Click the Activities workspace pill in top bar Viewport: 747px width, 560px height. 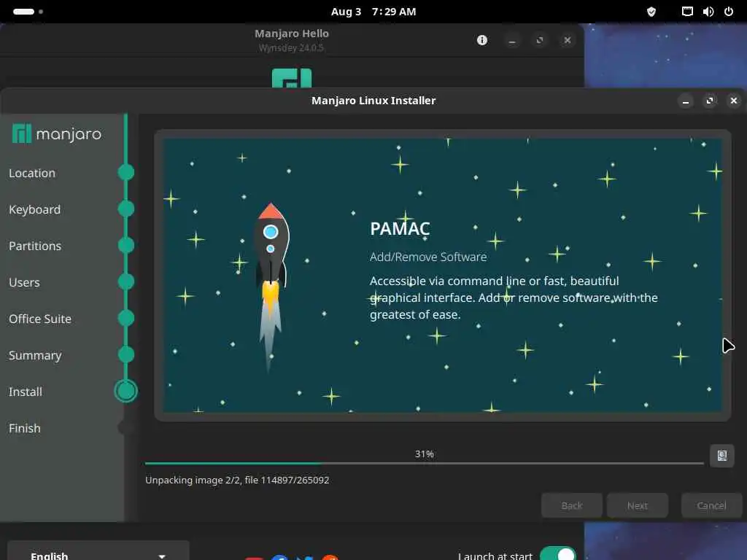point(23,12)
